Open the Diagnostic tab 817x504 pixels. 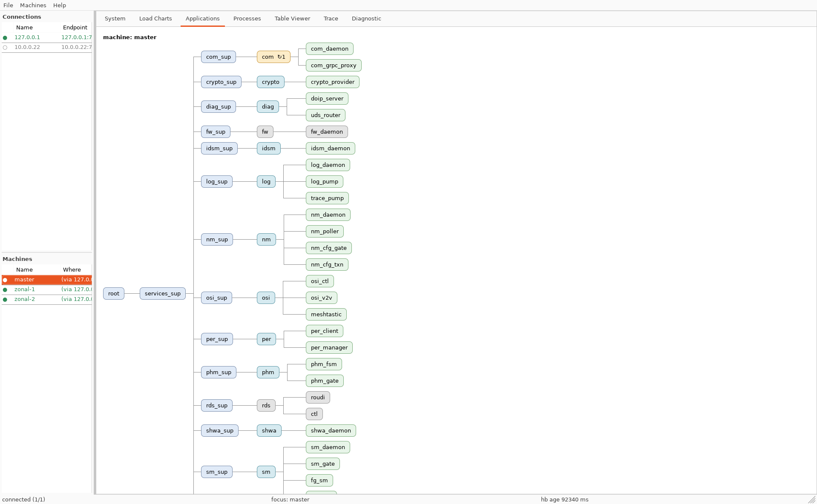(x=366, y=18)
